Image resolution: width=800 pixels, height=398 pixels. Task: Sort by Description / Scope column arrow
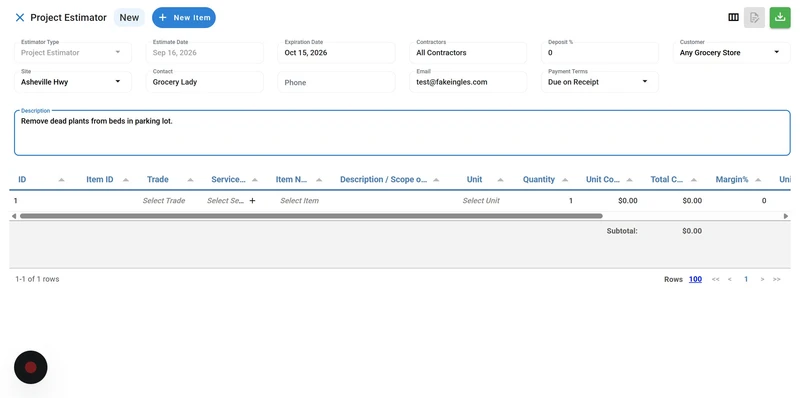(x=436, y=180)
